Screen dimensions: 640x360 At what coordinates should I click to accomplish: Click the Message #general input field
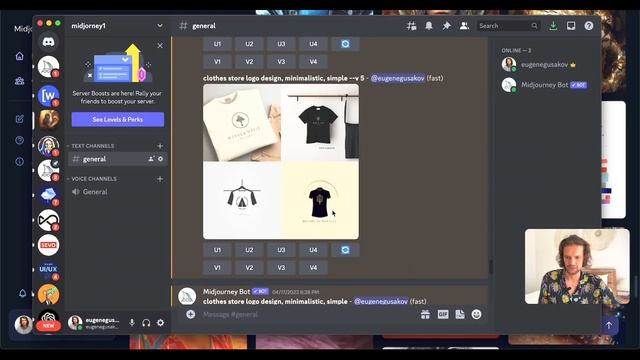point(306,314)
